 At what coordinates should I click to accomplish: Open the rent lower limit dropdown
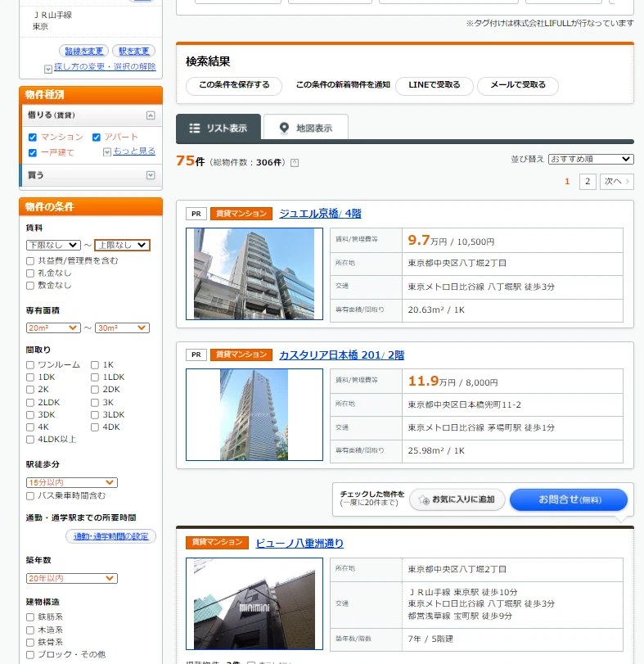(53, 245)
